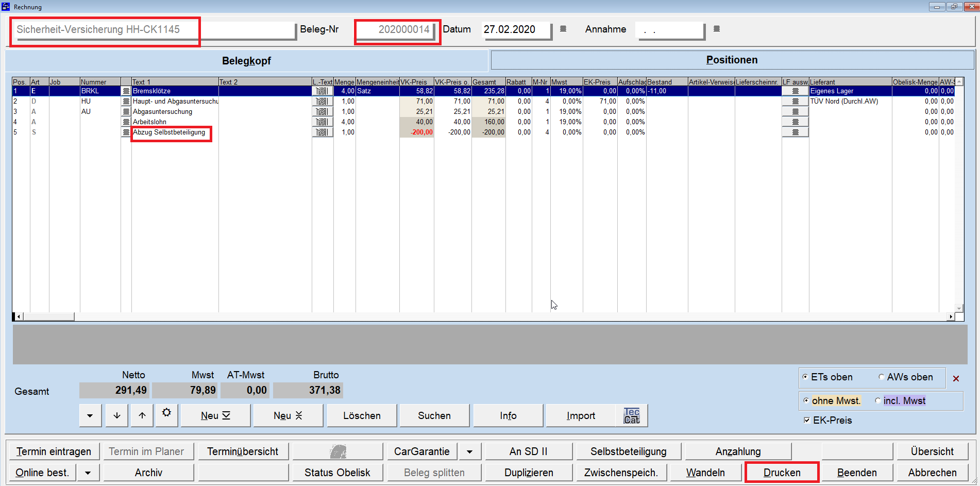Image resolution: width=980 pixels, height=486 pixels.
Task: Open text editor icon for Abzug Selbstbeteiligung row
Action: pos(126,132)
